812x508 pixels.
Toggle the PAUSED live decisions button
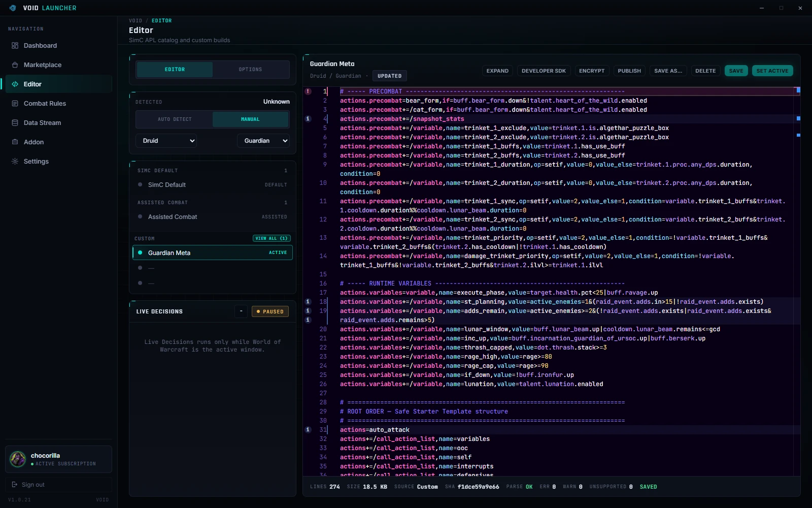pos(270,311)
